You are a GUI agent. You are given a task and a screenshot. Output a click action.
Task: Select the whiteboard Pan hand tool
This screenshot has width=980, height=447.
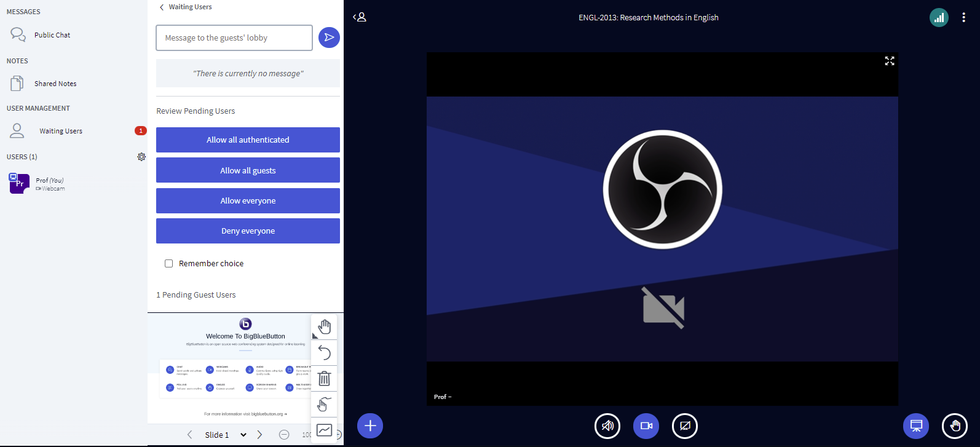[x=324, y=327]
